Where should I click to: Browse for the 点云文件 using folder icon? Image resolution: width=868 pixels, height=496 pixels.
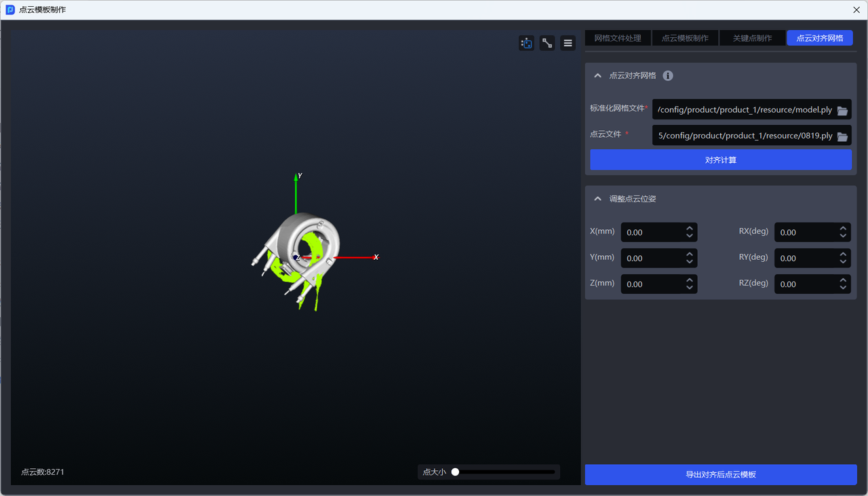(842, 136)
